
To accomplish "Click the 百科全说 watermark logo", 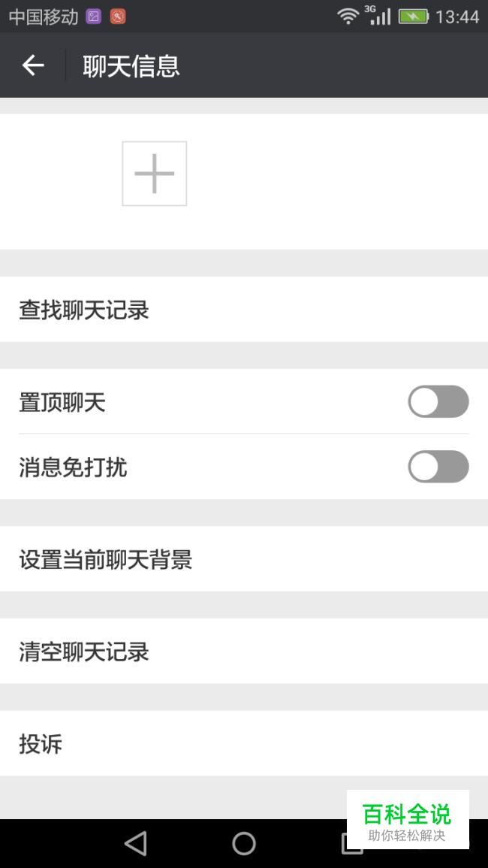I will pyautogui.click(x=408, y=820).
